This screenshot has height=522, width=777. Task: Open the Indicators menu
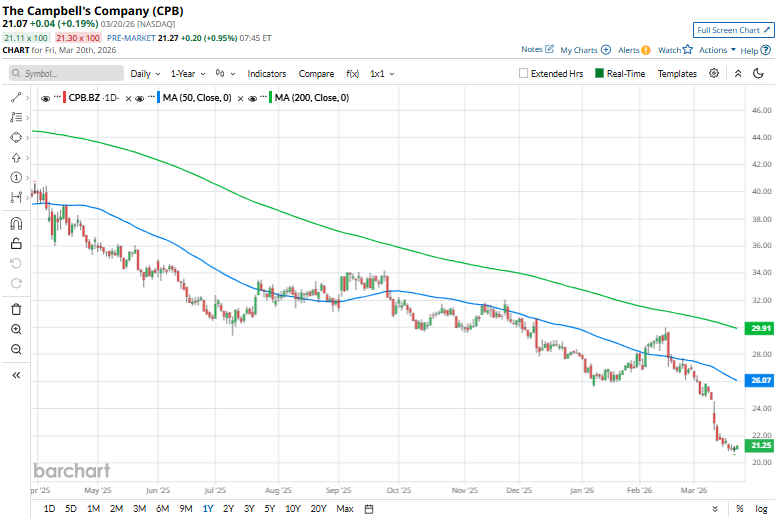[267, 73]
